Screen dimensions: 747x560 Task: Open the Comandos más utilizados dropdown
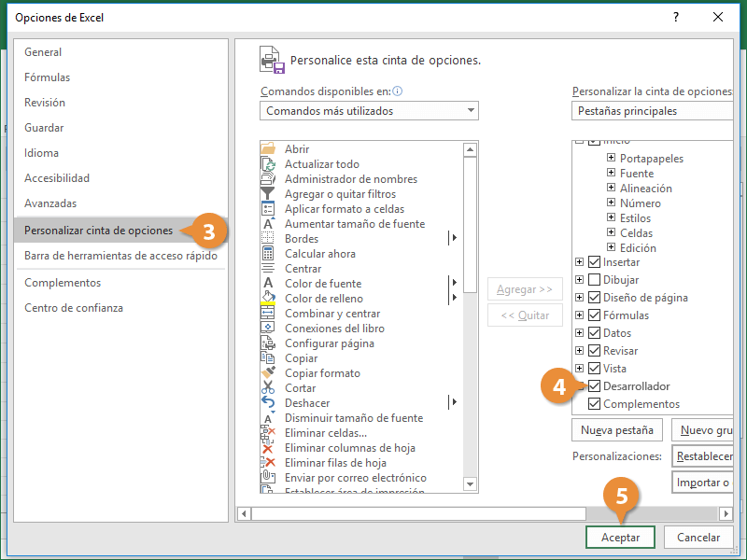pyautogui.click(x=369, y=110)
